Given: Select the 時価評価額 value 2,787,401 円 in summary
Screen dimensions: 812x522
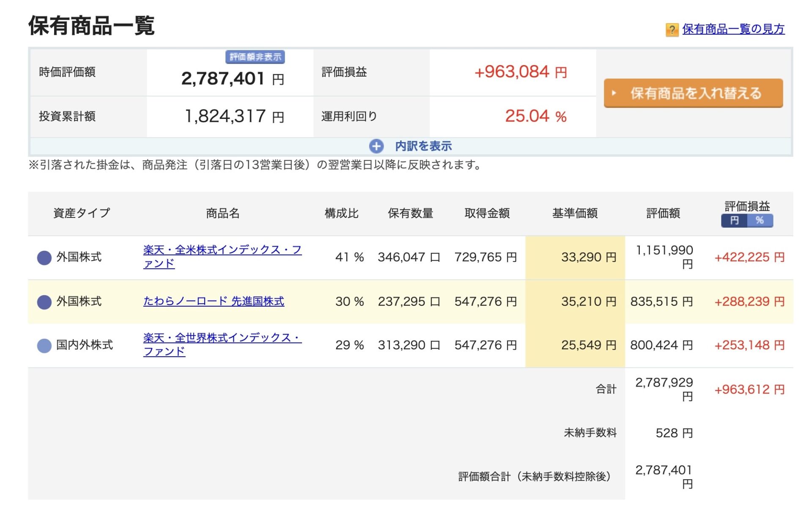Looking at the screenshot, I should (233, 79).
